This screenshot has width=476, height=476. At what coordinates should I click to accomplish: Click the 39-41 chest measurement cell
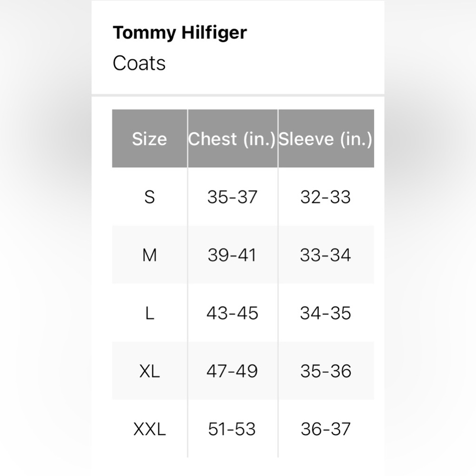pyautogui.click(x=233, y=255)
